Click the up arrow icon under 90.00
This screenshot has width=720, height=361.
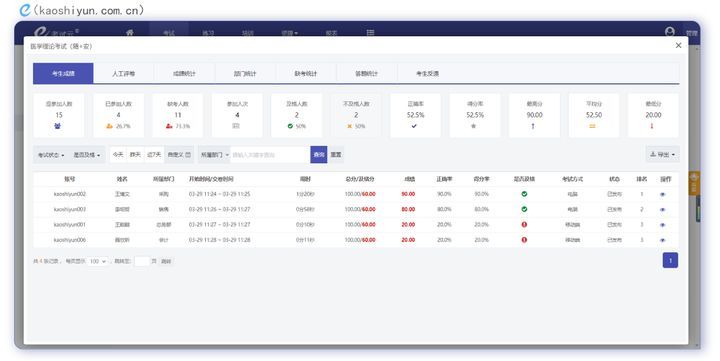(x=533, y=126)
